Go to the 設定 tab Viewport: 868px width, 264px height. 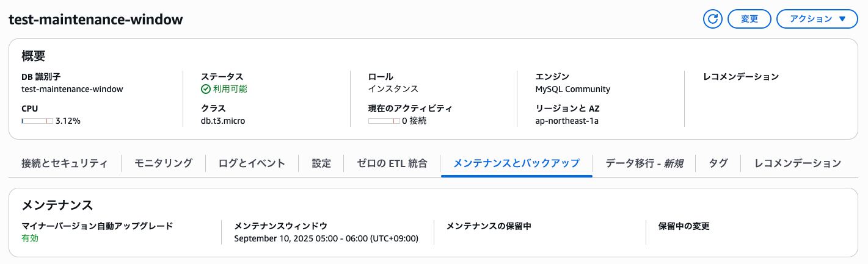tap(321, 163)
